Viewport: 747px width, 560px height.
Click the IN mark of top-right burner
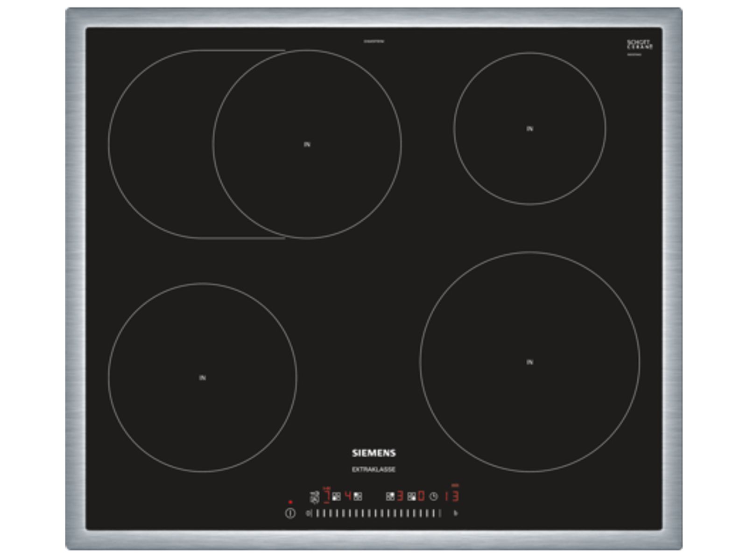[x=529, y=129]
